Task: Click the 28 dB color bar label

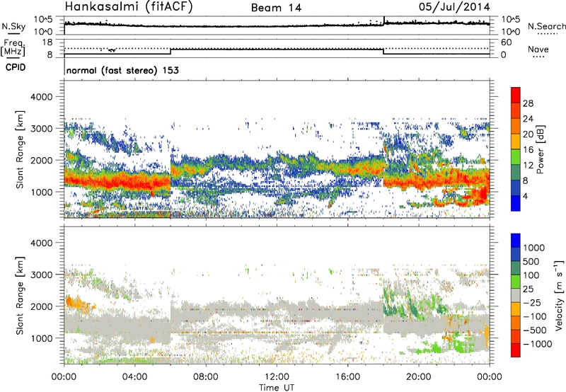Action: click(528, 103)
